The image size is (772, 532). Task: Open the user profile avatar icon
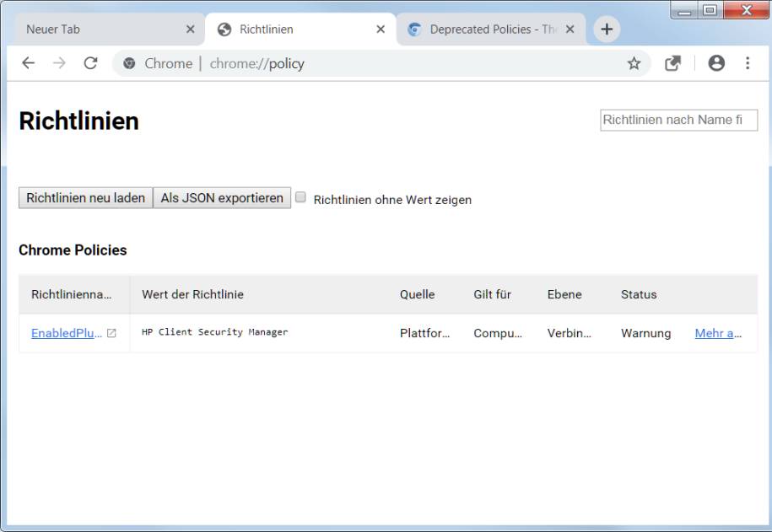[x=716, y=63]
